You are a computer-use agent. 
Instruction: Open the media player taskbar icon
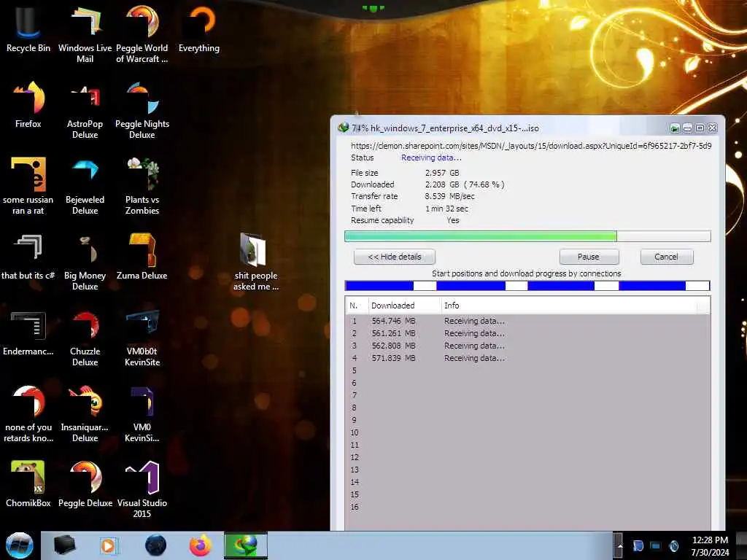pos(108,545)
